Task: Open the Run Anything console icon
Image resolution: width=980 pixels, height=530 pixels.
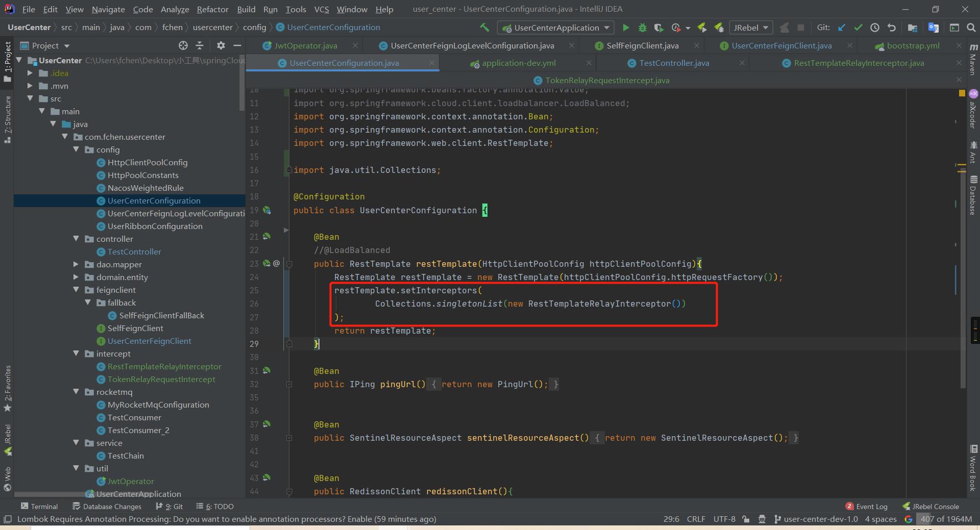Action: (x=954, y=28)
